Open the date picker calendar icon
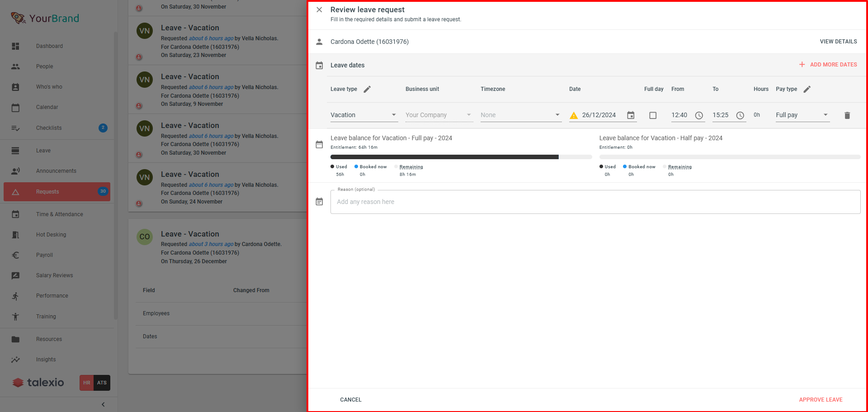This screenshot has width=868, height=412. pos(631,115)
